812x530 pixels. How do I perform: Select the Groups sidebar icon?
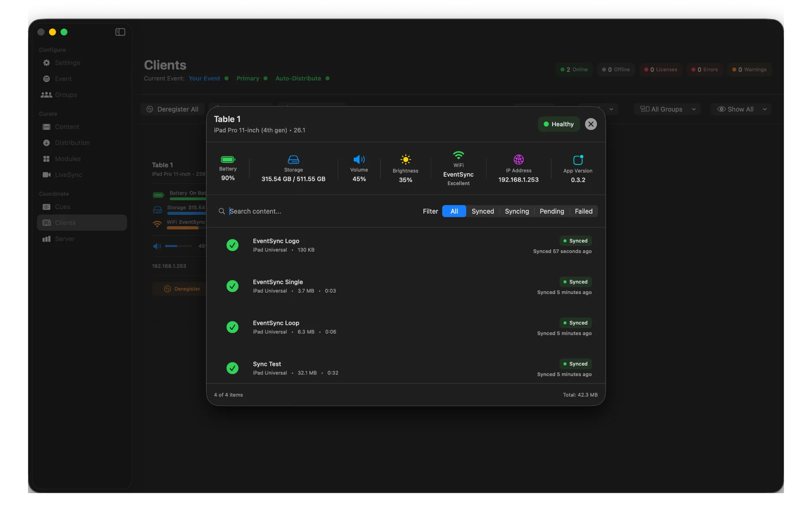[x=46, y=95]
